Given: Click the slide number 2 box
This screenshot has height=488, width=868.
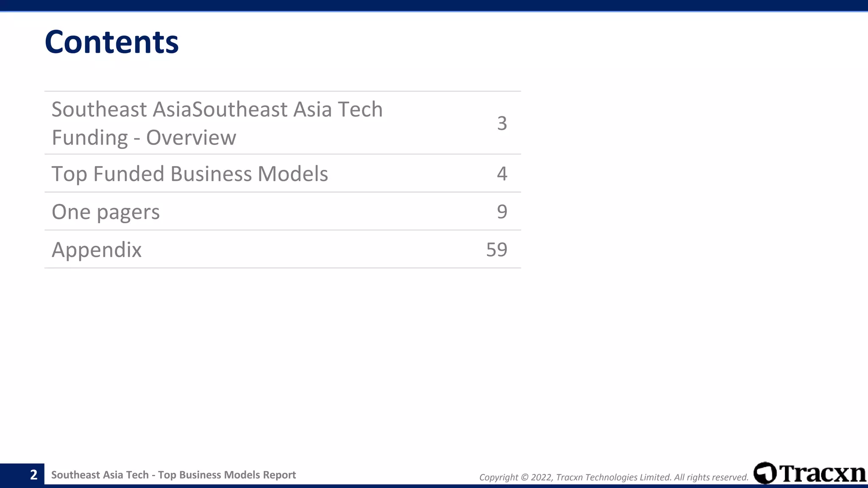Looking at the screenshot, I should coord(33,475).
